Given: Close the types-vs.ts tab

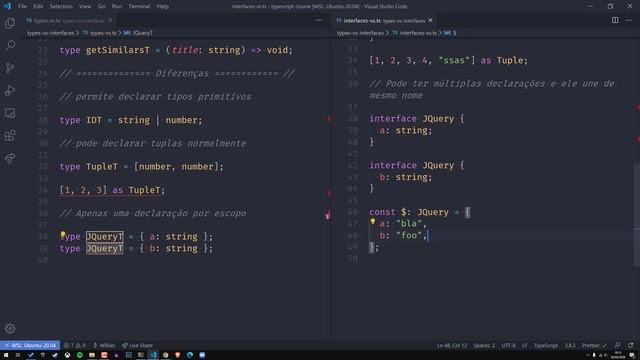Looking at the screenshot, I should pyautogui.click(x=110, y=20).
